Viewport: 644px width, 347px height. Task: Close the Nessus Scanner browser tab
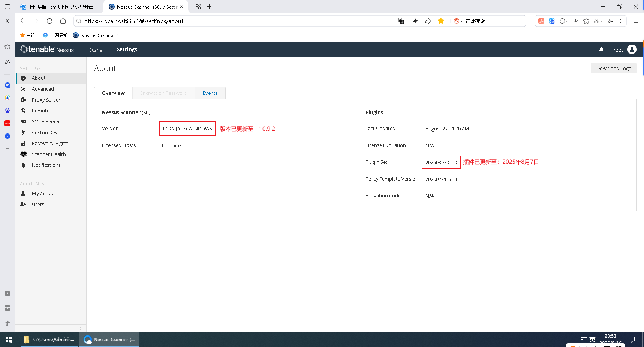(x=181, y=7)
